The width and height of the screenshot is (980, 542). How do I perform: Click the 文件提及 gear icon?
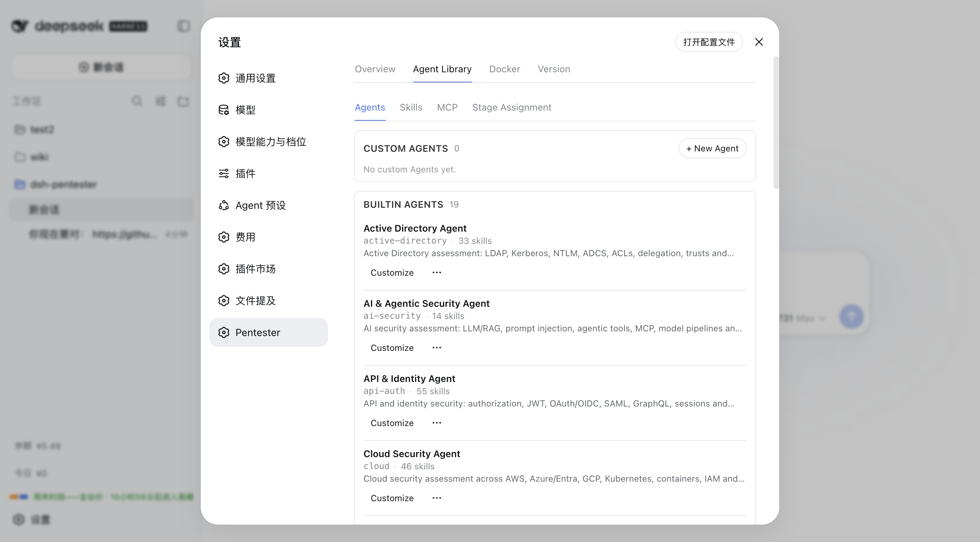pyautogui.click(x=224, y=301)
